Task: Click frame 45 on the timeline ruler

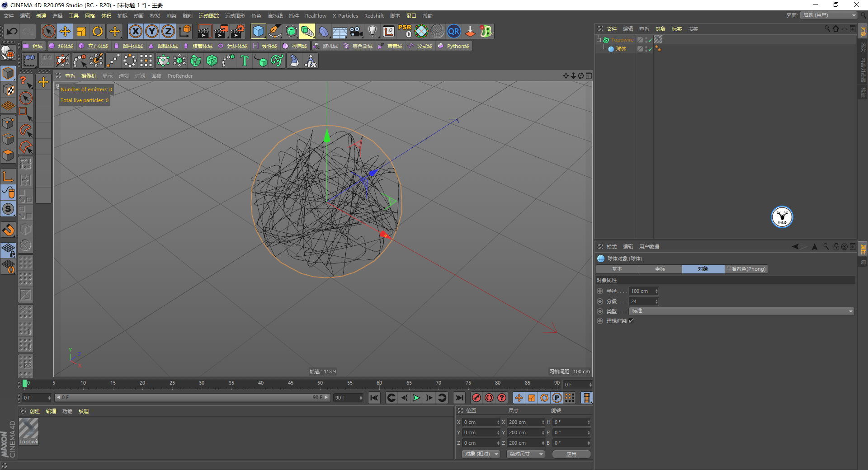Action: point(291,383)
